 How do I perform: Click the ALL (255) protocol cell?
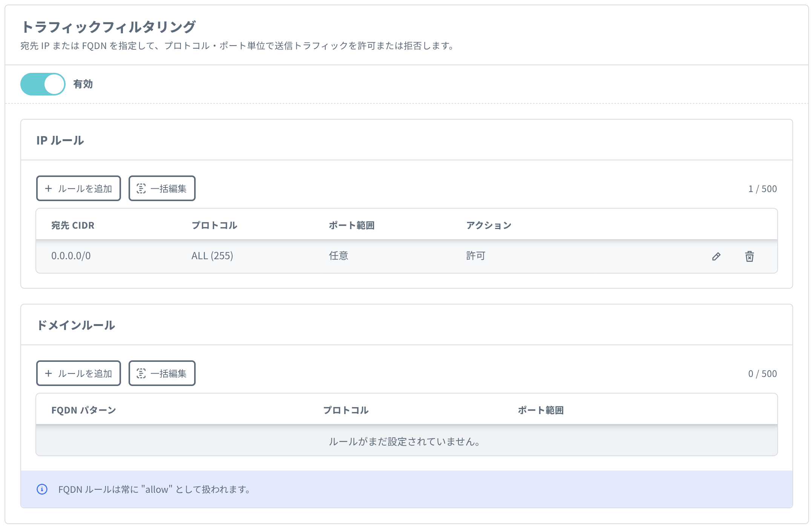[212, 256]
